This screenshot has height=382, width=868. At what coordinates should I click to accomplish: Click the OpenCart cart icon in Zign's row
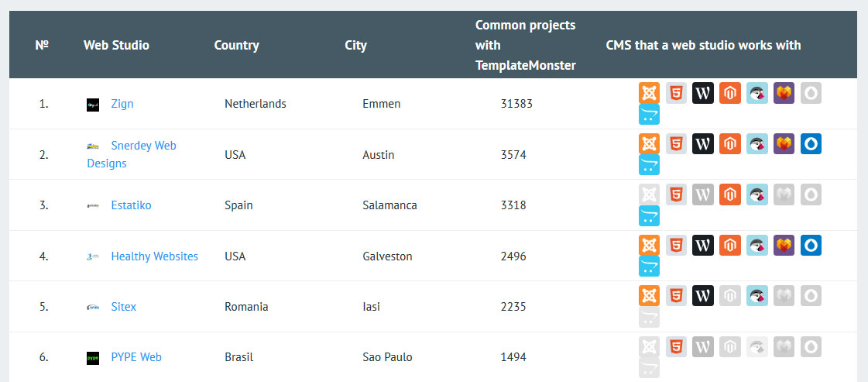click(x=649, y=114)
